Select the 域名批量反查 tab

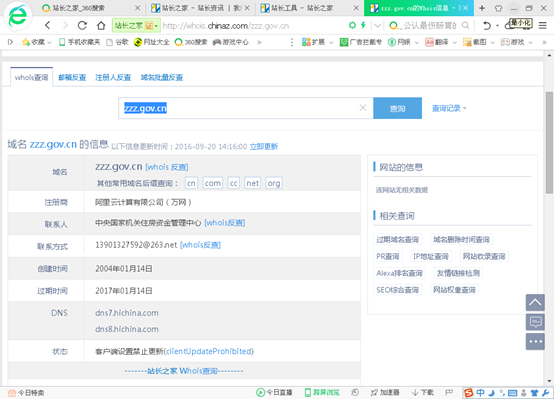click(162, 77)
